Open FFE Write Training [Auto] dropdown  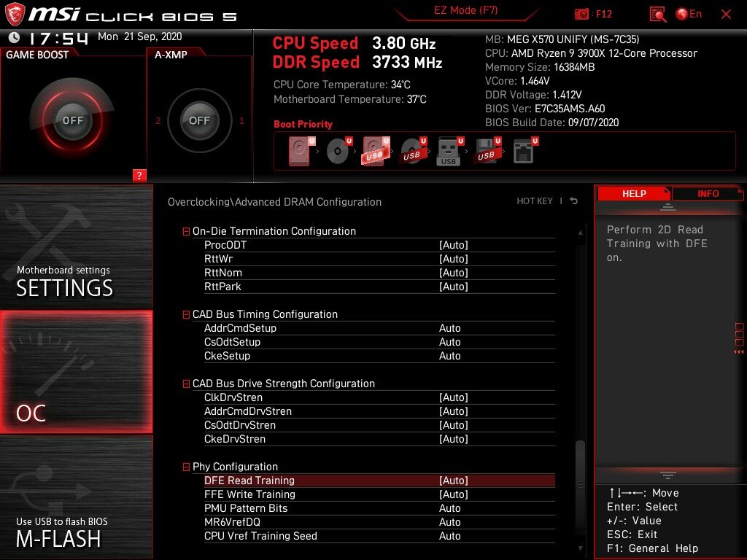(x=454, y=494)
